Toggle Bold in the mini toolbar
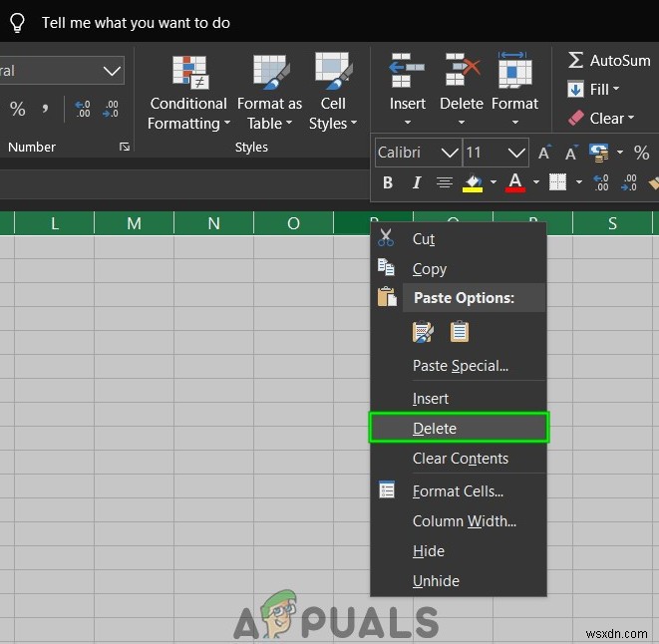Image resolution: width=659 pixels, height=644 pixels. pos(388,182)
